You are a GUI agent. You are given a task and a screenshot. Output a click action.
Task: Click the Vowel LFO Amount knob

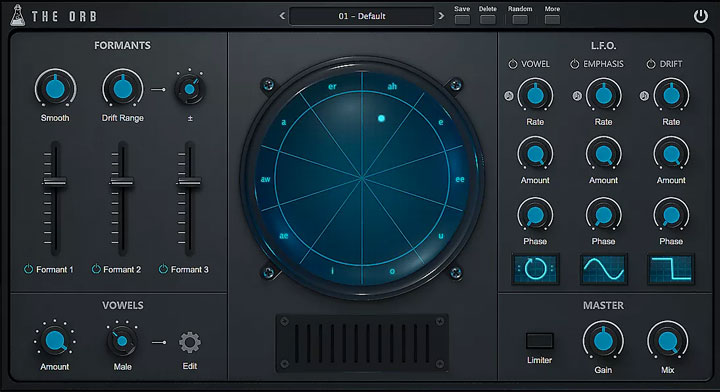click(535, 154)
